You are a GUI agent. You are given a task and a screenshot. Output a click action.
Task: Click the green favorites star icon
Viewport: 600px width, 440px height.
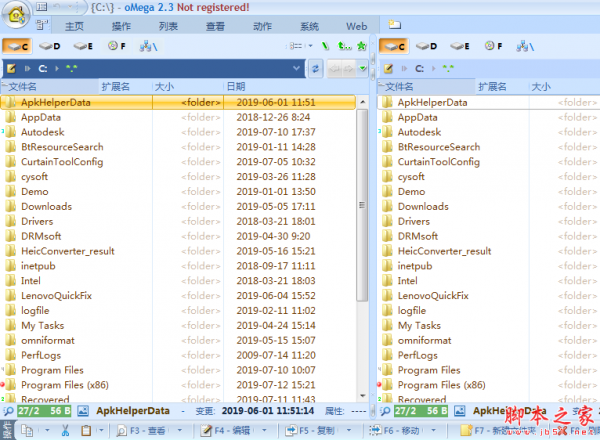[362, 46]
